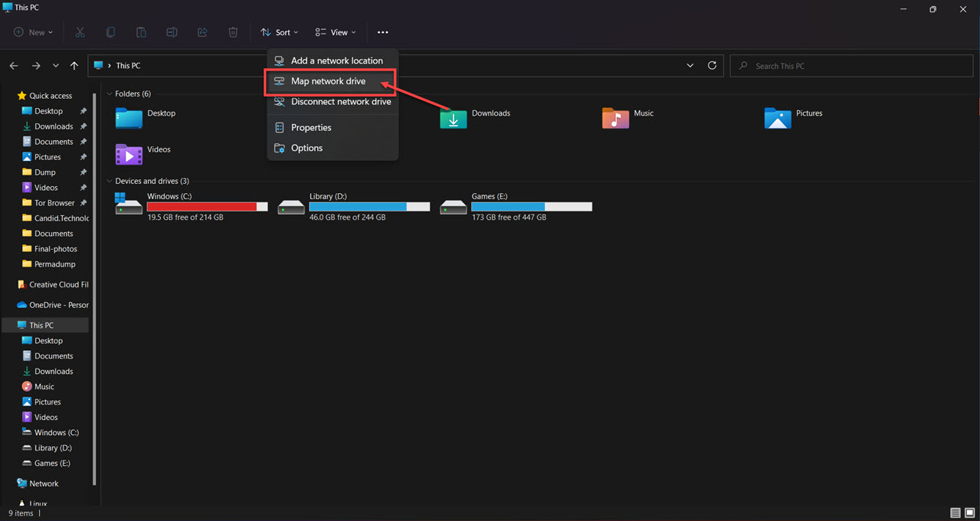Click the New button
This screenshot has height=521, width=980.
click(x=33, y=32)
